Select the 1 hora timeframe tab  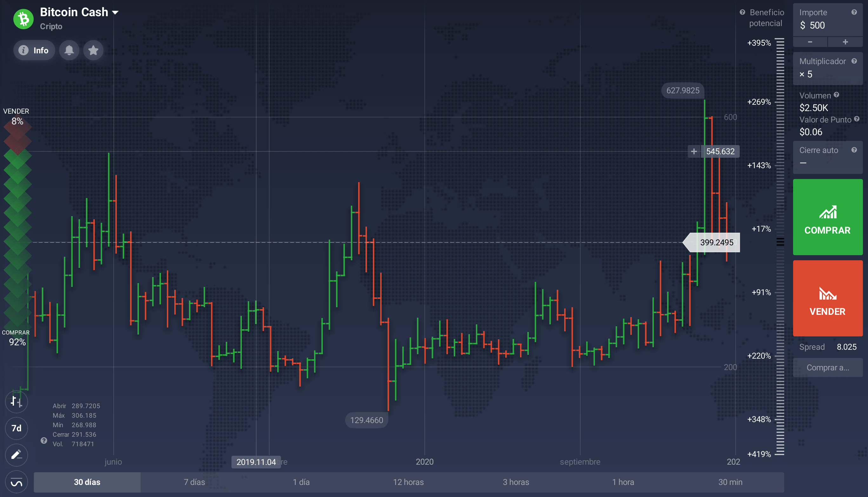[x=623, y=482]
